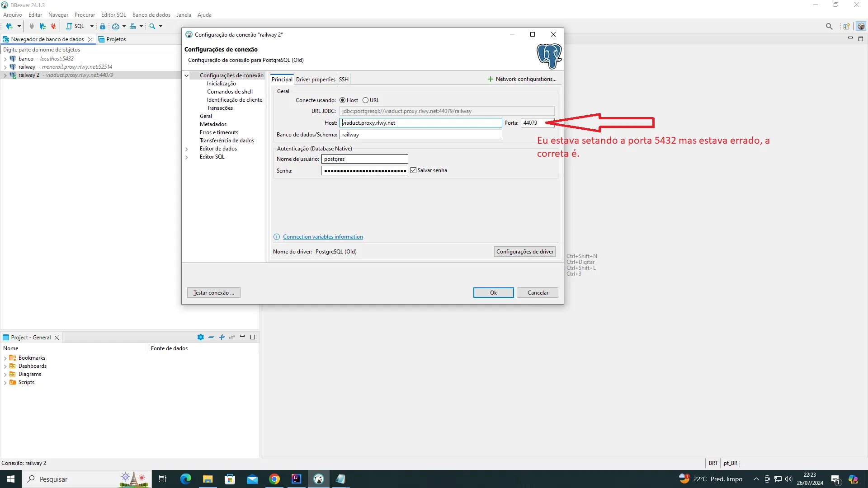Image resolution: width=868 pixels, height=488 pixels.
Task: Open the dashboard gauge toolbar icon
Action: point(116,26)
